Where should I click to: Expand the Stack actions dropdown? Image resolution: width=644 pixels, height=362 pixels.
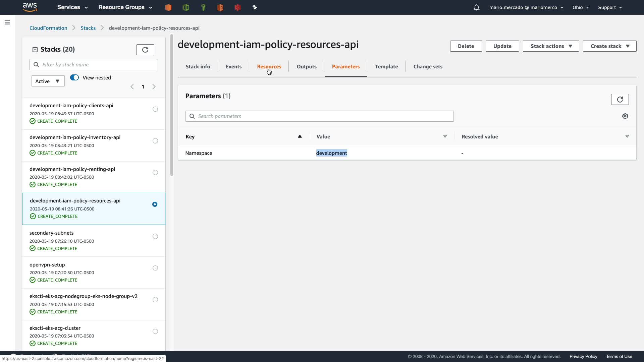point(551,46)
